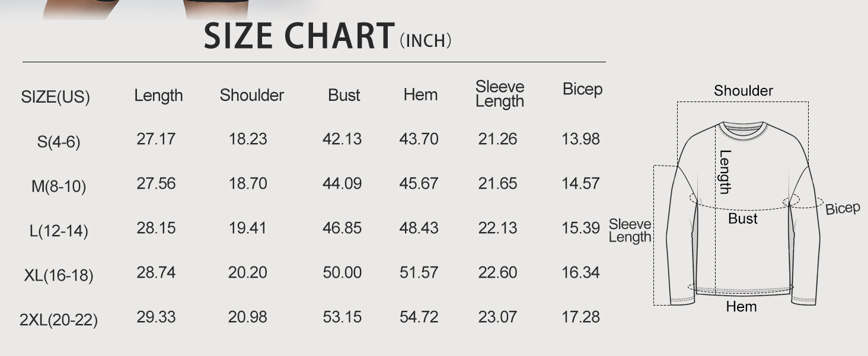Click the length value 27.17 for S

tap(156, 139)
